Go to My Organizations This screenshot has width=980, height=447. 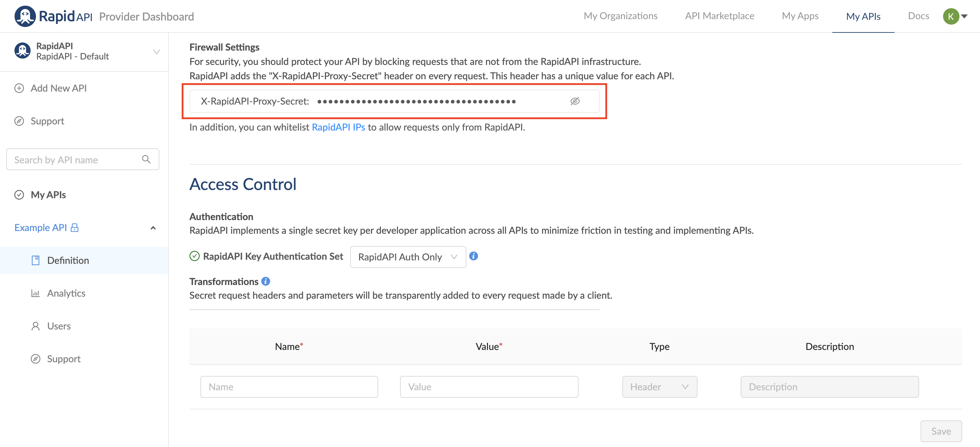tap(621, 16)
